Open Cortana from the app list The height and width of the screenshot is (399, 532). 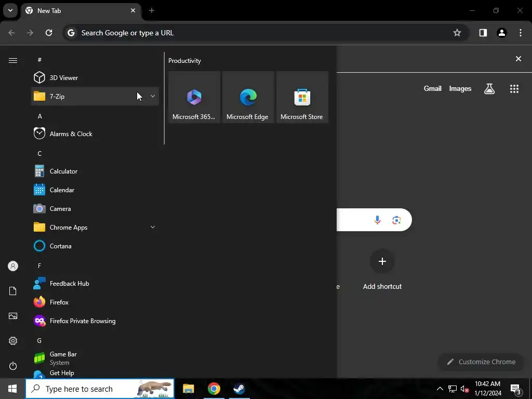[x=95, y=246]
